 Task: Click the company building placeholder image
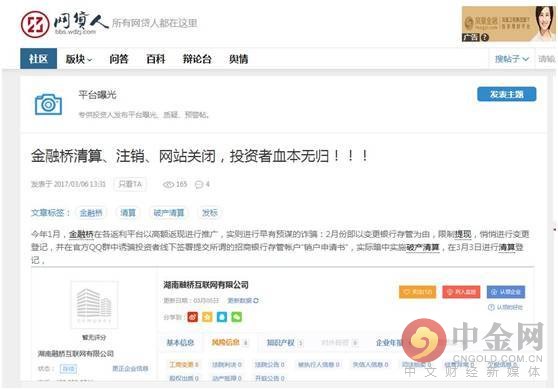(94, 305)
